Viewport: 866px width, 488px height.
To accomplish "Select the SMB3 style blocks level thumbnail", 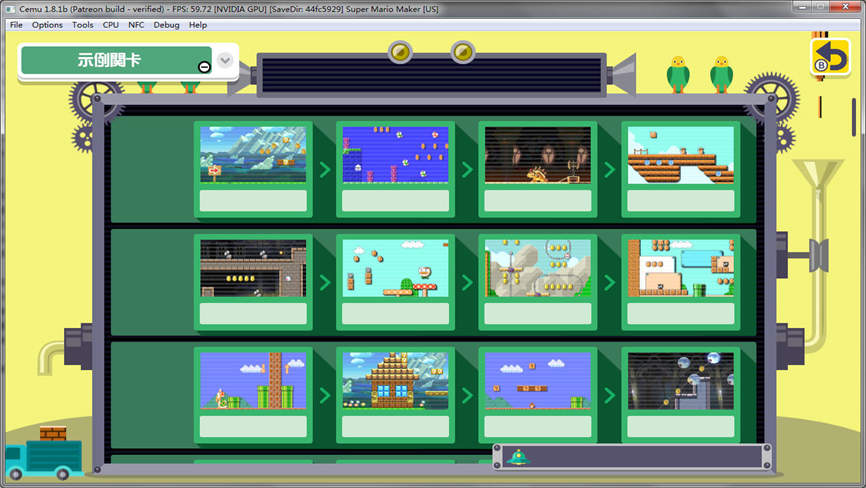I will [x=680, y=268].
